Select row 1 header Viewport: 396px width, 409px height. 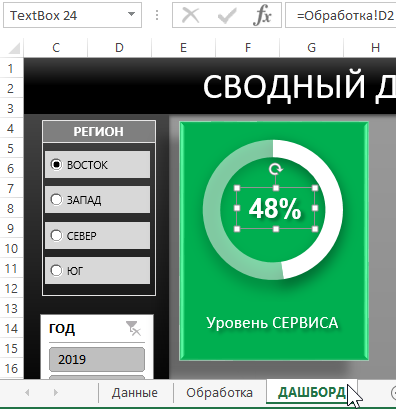click(x=11, y=68)
